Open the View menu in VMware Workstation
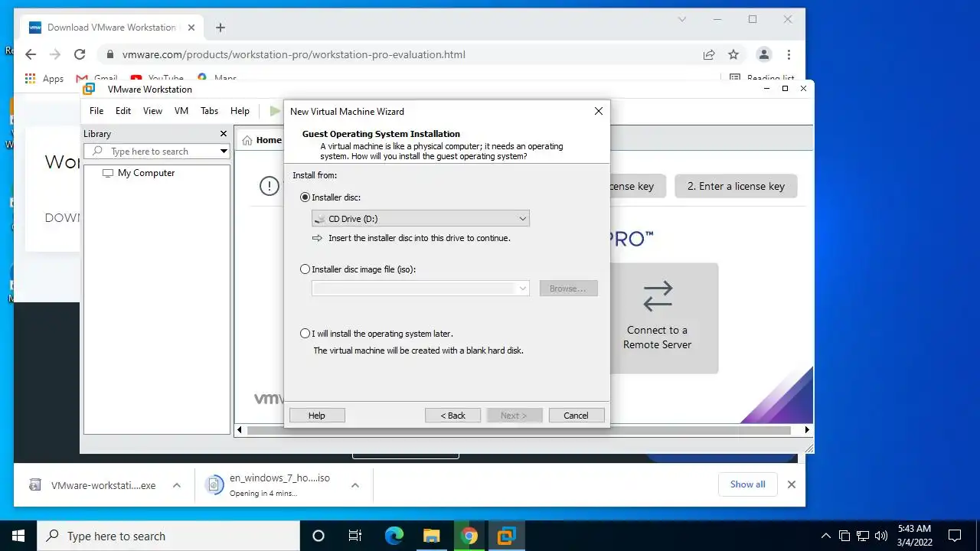980x551 pixels. [x=153, y=111]
